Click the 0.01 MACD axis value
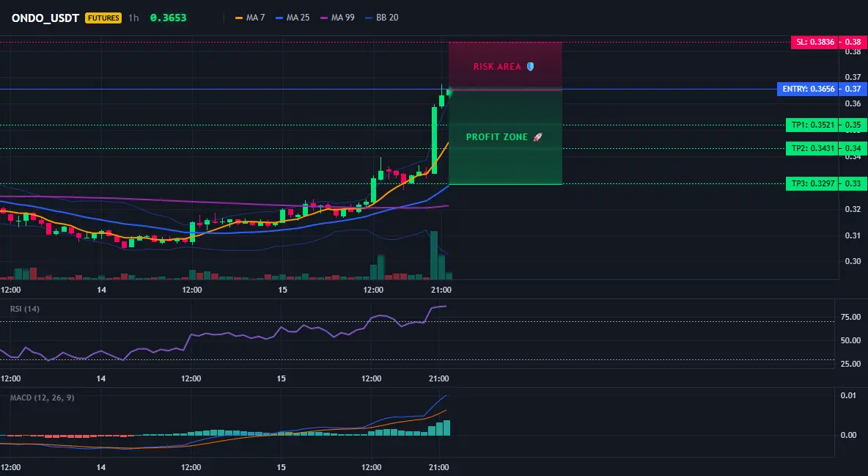Image resolution: width=868 pixels, height=476 pixels. point(849,395)
